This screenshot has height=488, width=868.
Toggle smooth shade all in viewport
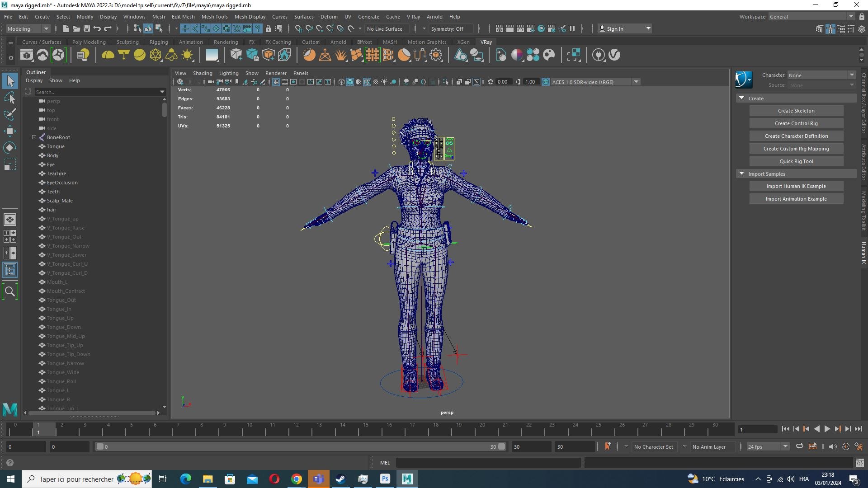[350, 82]
